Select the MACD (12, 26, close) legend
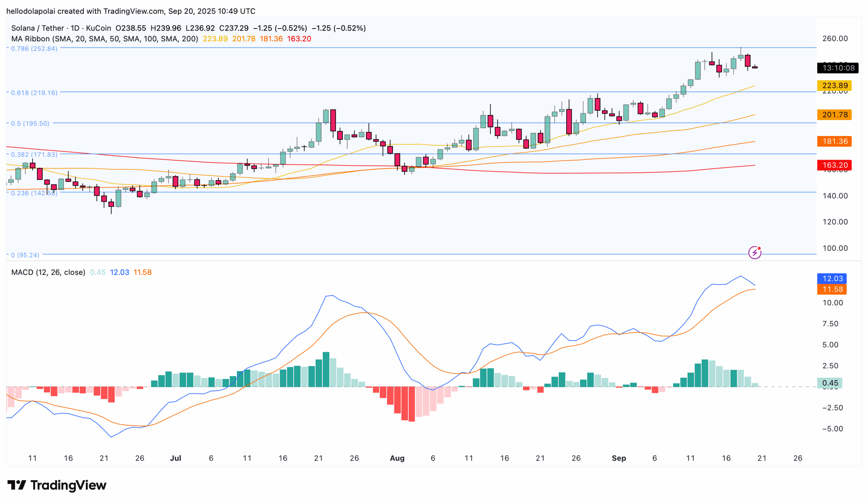Image resolution: width=868 pixels, height=504 pixels. (48, 272)
